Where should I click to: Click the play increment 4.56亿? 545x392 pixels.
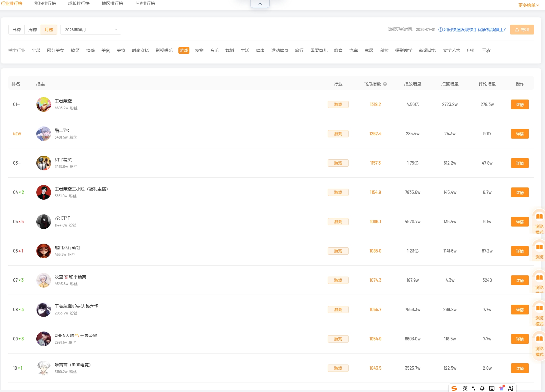(413, 104)
